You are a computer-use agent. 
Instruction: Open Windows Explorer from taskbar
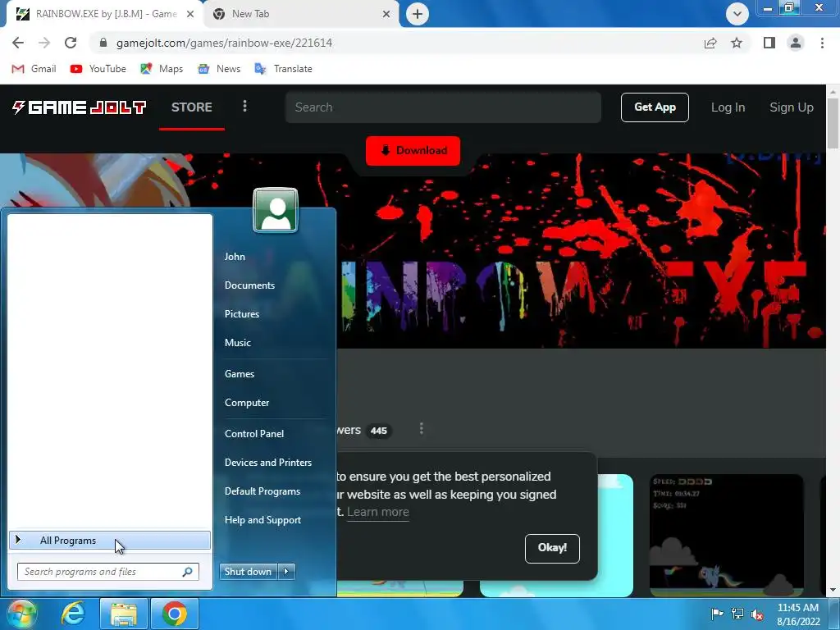pos(124,614)
